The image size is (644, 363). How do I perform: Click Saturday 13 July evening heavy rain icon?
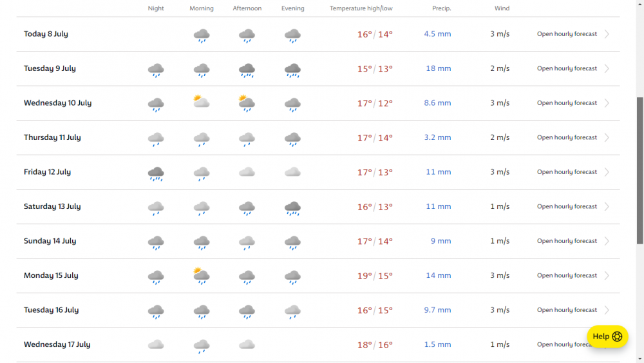click(292, 208)
